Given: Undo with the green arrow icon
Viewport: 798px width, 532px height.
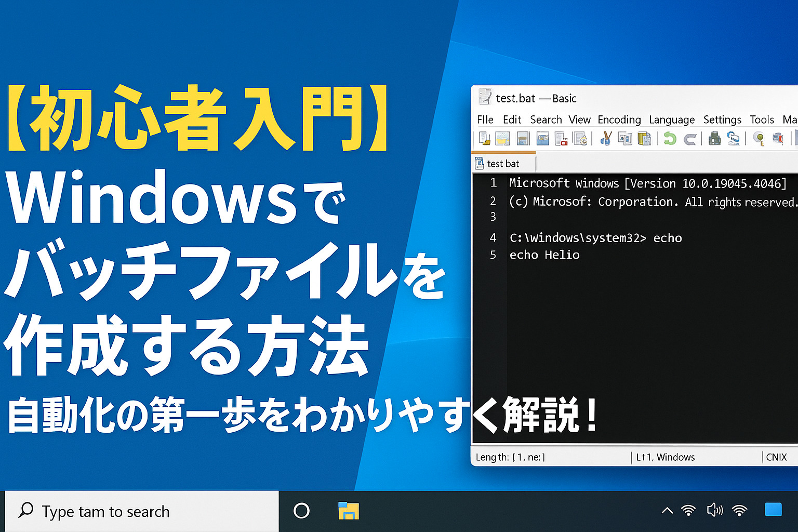Looking at the screenshot, I should coord(670,139).
